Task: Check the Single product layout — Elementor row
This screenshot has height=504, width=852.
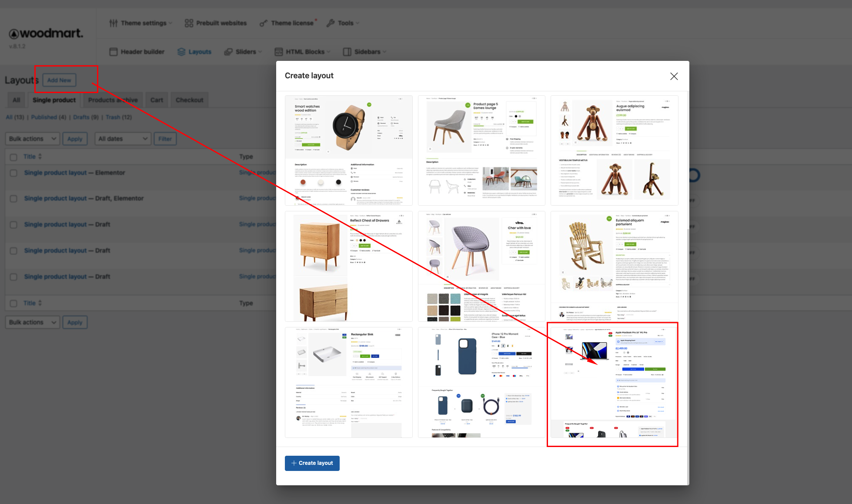Action: point(13,173)
